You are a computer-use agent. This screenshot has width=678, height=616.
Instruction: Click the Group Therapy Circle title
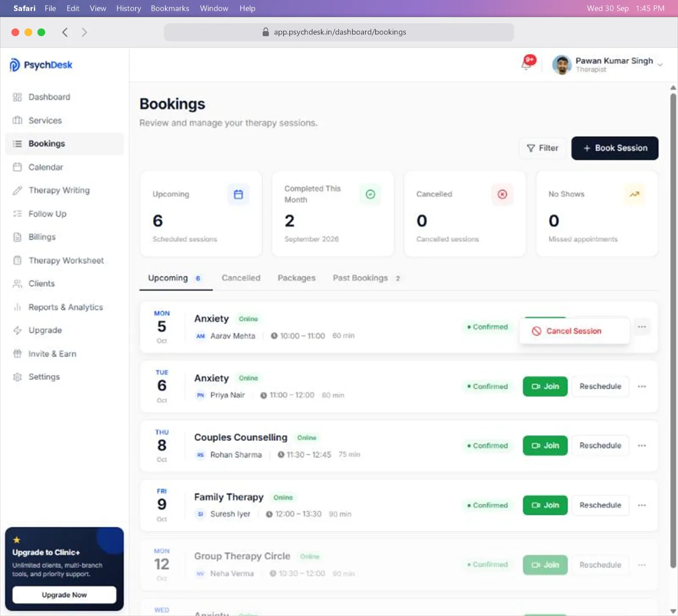(242, 557)
